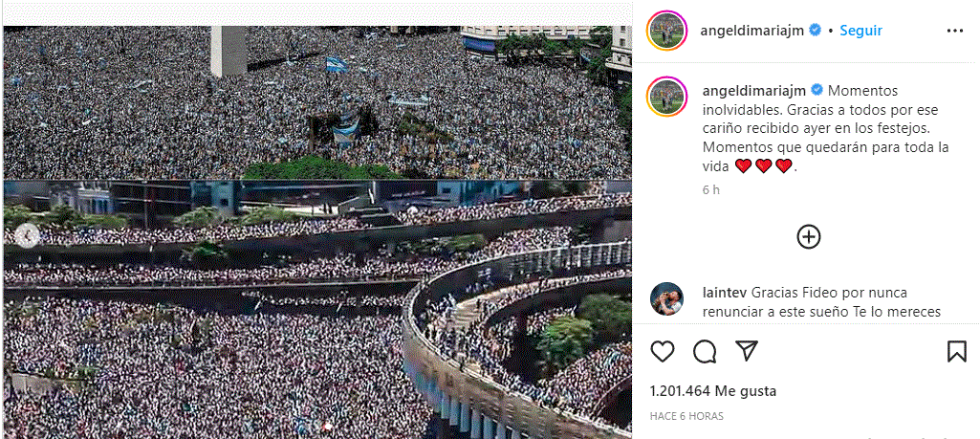Click the verified badge beside header username
980x439 pixels.
[815, 30]
